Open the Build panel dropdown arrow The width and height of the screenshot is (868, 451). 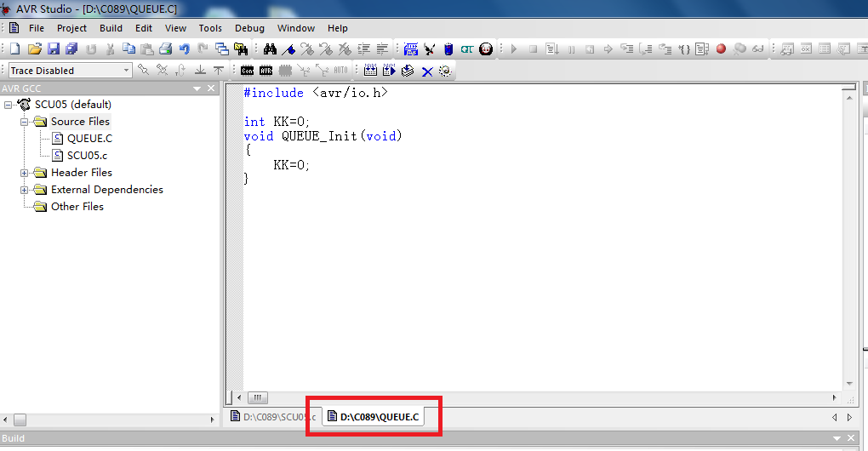tap(837, 438)
